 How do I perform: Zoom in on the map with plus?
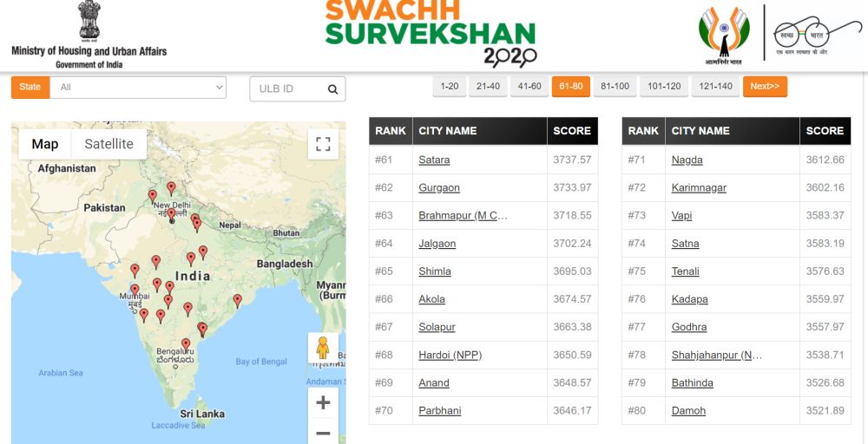[x=323, y=402]
